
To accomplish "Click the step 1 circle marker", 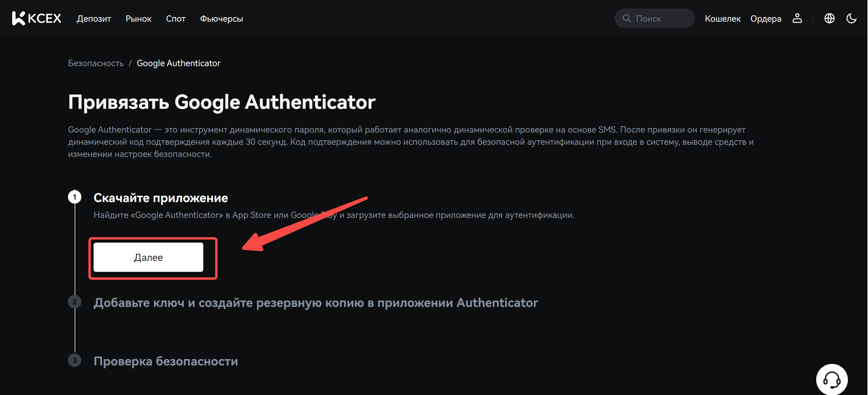I will coord(74,197).
